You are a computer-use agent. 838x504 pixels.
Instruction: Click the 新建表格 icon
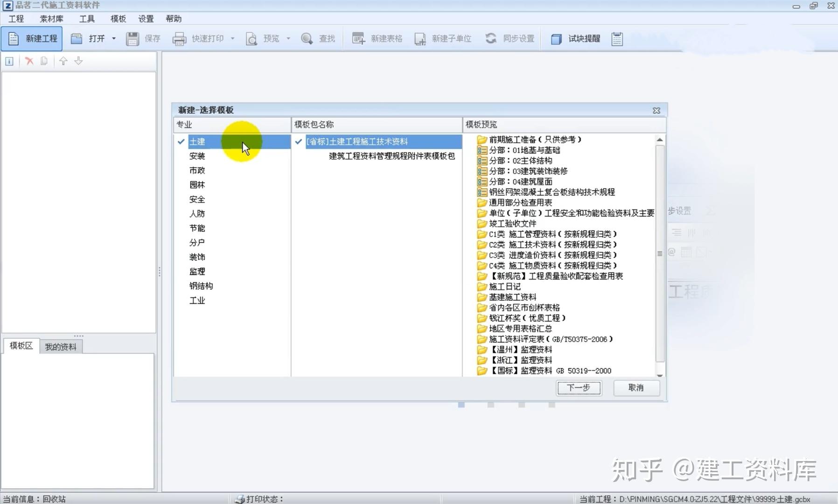[358, 39]
